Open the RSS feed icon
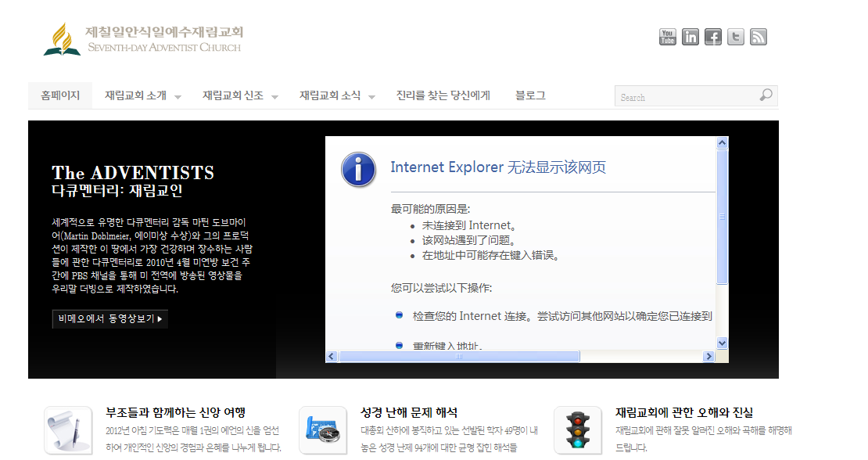This screenshot has width=868, height=460. point(759,37)
